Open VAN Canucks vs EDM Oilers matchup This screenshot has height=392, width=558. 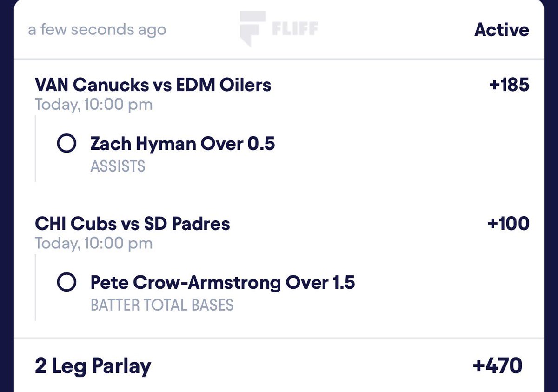pyautogui.click(x=153, y=85)
